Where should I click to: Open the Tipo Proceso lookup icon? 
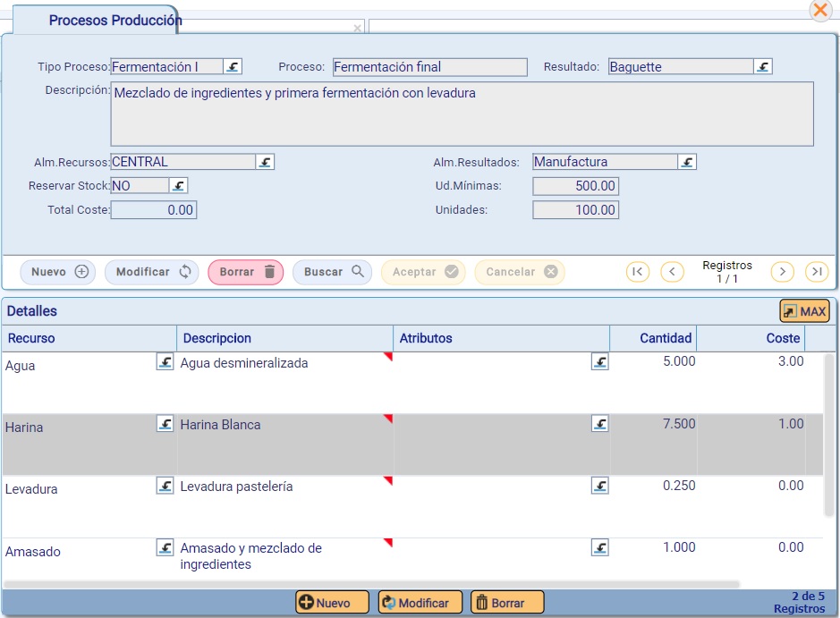tap(233, 67)
